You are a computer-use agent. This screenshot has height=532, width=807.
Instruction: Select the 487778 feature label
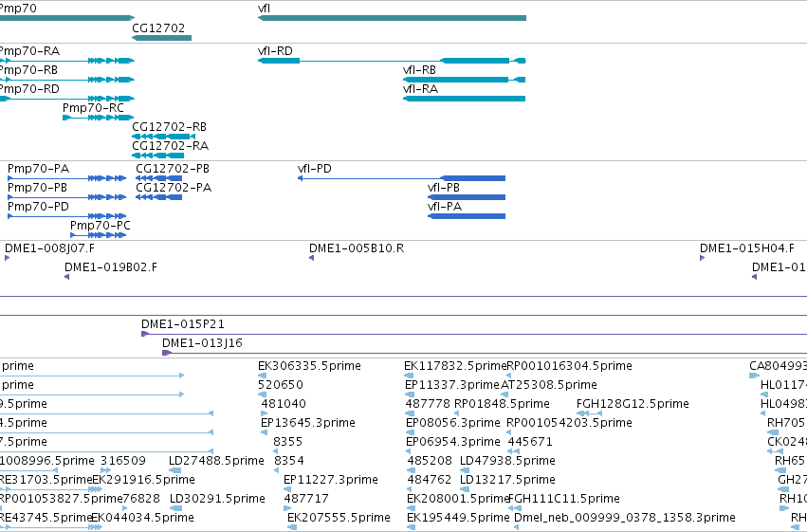(428, 404)
